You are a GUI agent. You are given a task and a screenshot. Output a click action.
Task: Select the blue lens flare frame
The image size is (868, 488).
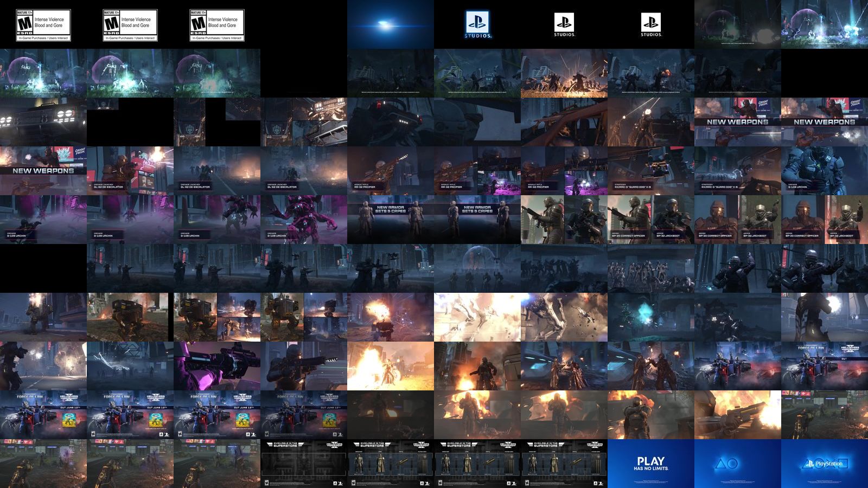click(x=391, y=24)
